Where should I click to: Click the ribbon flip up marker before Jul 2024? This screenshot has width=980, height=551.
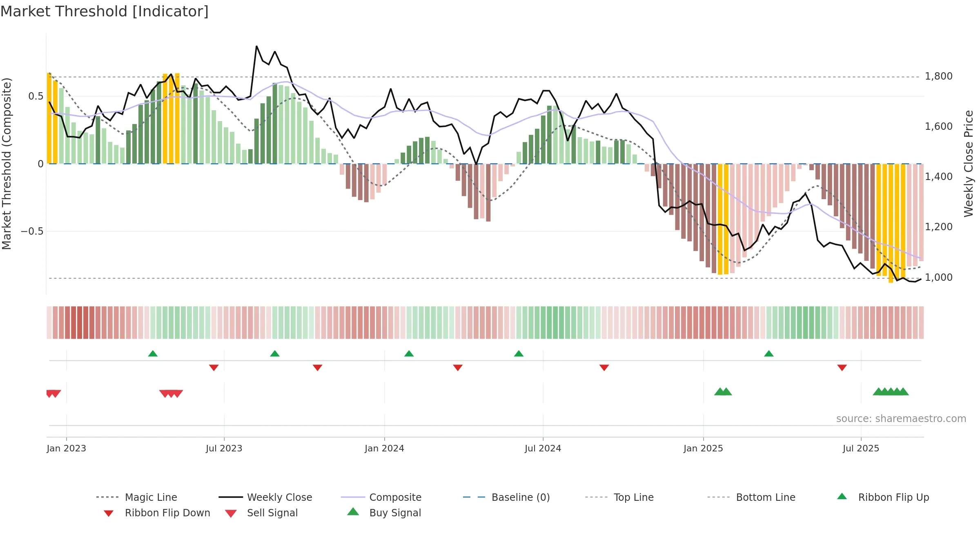click(x=519, y=353)
